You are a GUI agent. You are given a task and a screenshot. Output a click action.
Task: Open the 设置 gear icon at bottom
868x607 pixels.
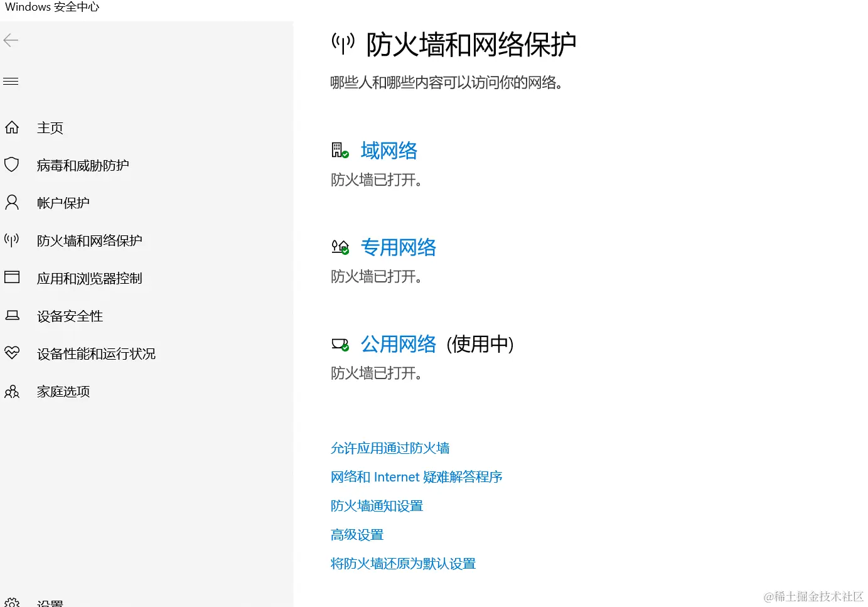click(12, 601)
